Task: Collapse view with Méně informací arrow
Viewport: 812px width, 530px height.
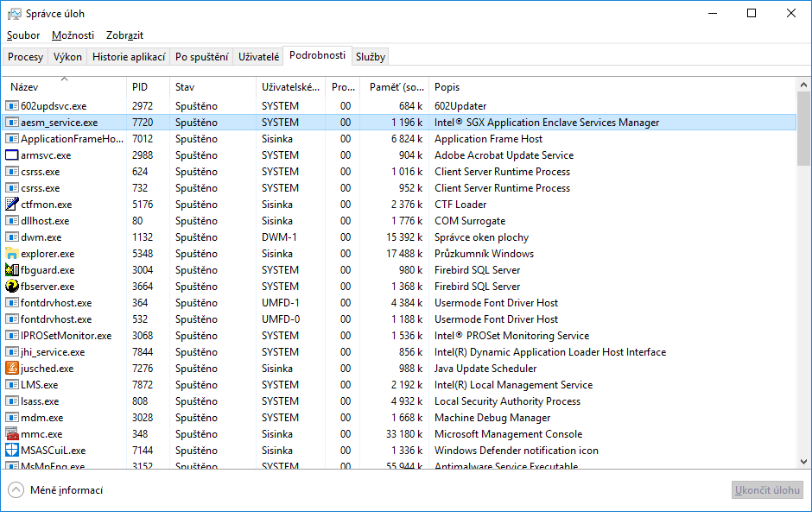Action: click(x=16, y=490)
